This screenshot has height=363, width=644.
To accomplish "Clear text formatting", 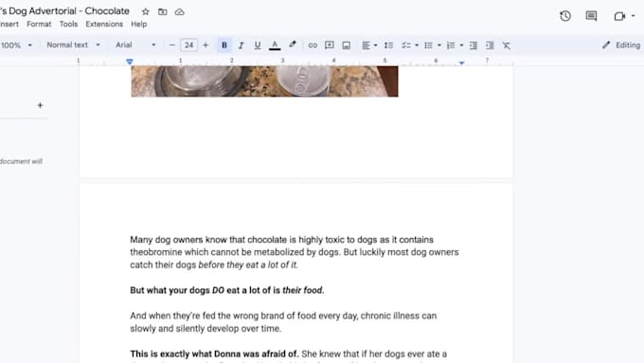I will point(507,45).
